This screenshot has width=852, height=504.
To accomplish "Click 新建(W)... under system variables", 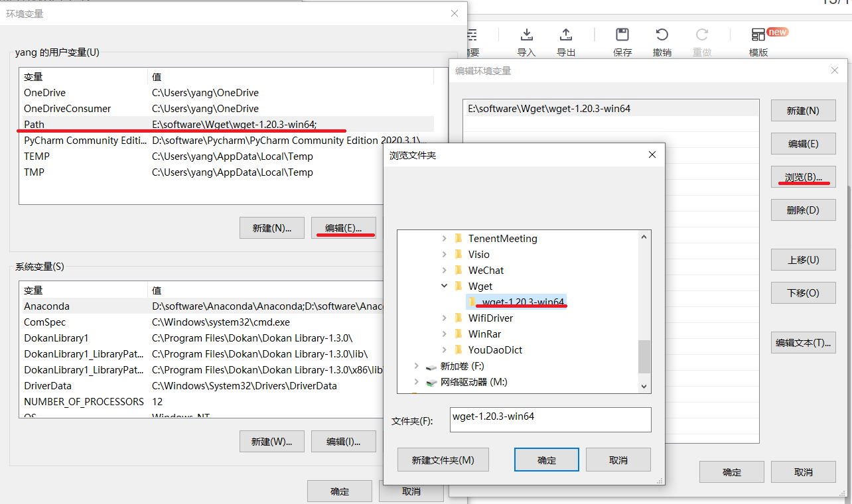I will coord(271,441).
